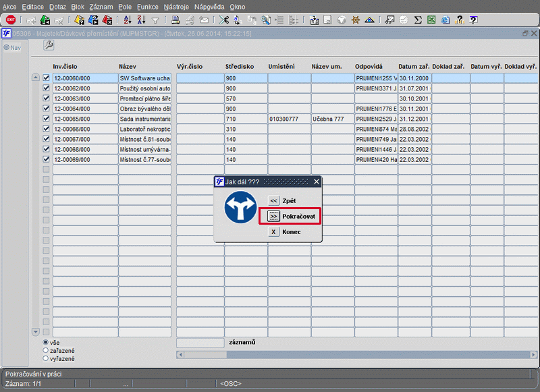This screenshot has height=392, width=540.
Task: Open the Nápověda menu
Action: pyautogui.click(x=209, y=7)
